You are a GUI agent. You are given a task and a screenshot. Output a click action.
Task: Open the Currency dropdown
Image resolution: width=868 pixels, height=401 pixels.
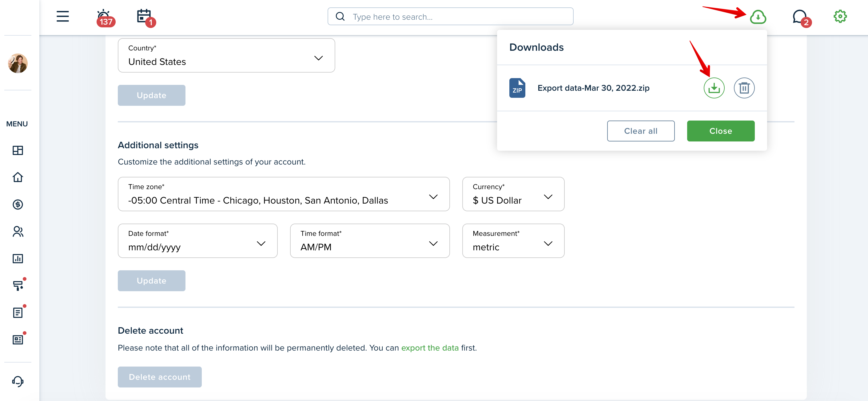pos(513,194)
